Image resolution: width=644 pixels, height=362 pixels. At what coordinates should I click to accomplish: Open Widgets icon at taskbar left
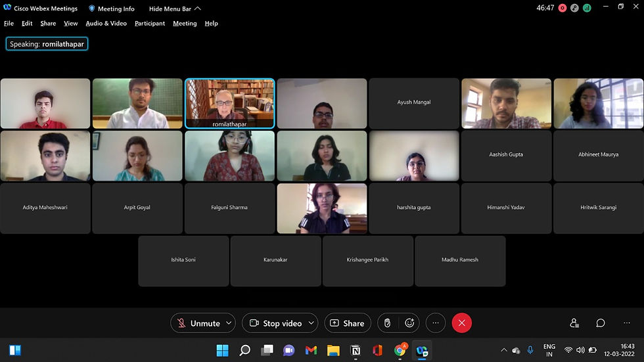pos(15,350)
